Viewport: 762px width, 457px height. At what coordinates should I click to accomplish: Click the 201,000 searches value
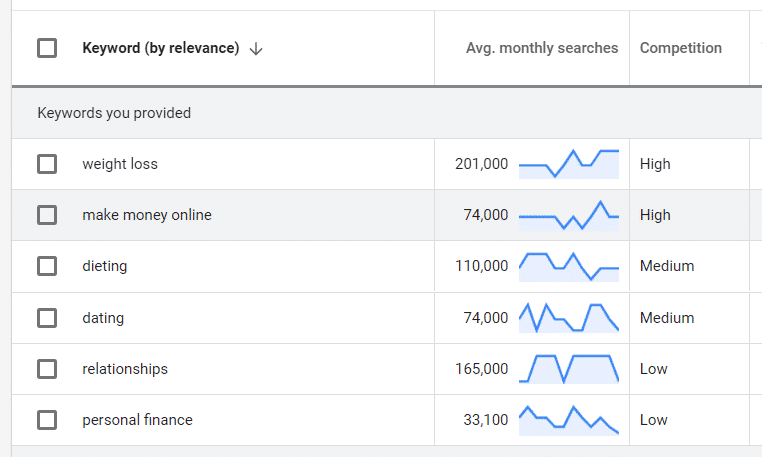(481, 164)
